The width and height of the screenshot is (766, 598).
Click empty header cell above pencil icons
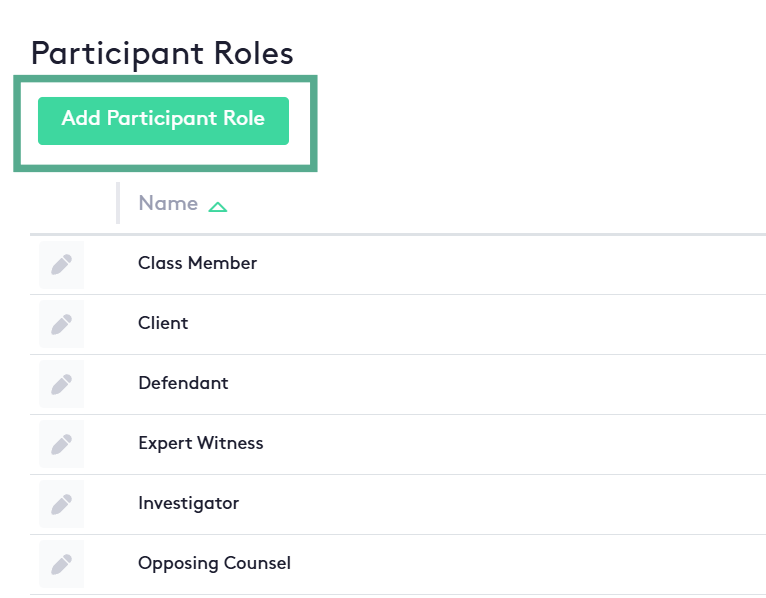(72, 204)
